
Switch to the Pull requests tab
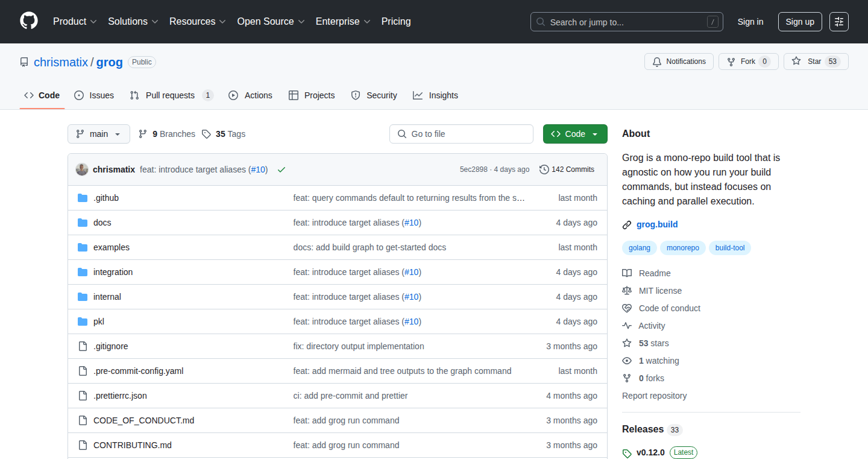pos(172,95)
